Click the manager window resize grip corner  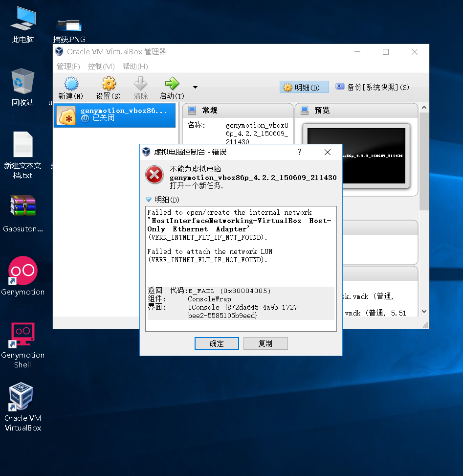pos(426,325)
